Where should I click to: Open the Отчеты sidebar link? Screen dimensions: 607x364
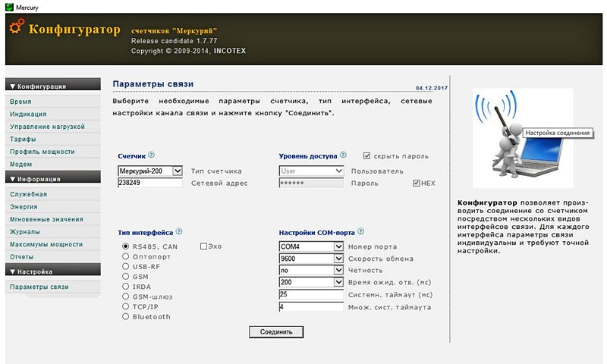click(x=53, y=257)
